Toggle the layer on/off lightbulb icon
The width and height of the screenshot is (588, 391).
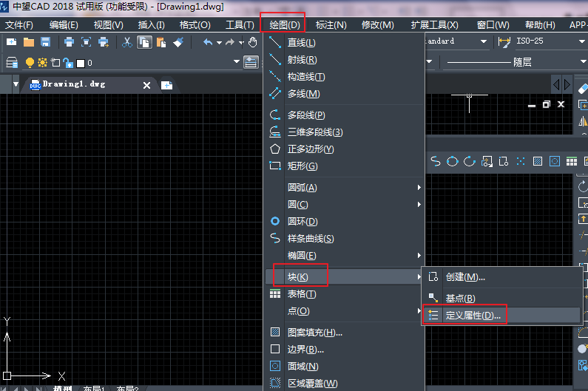click(x=30, y=63)
